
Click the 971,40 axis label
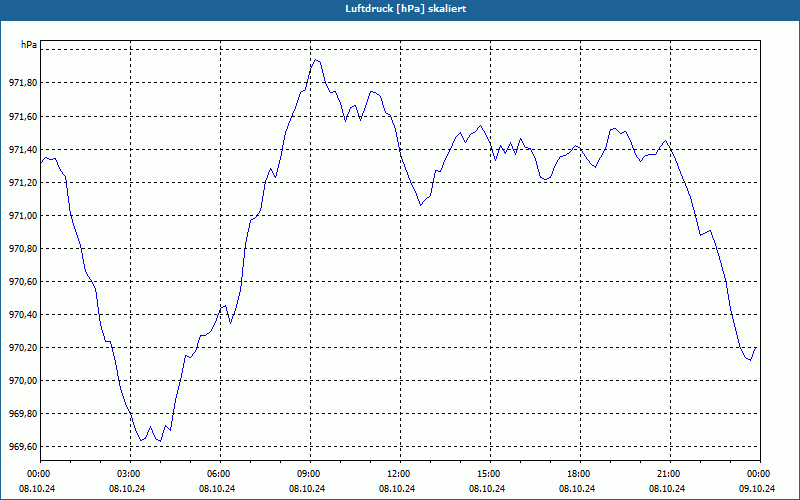click(x=24, y=149)
